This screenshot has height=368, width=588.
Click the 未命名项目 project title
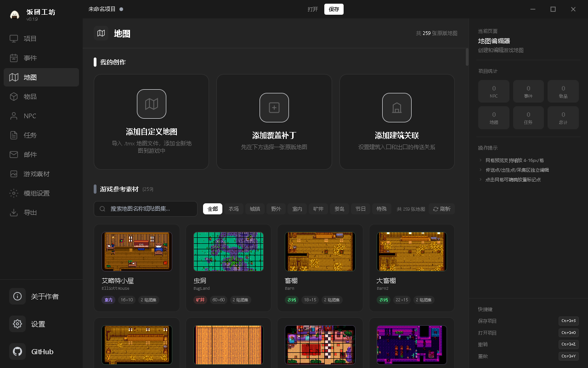point(102,9)
